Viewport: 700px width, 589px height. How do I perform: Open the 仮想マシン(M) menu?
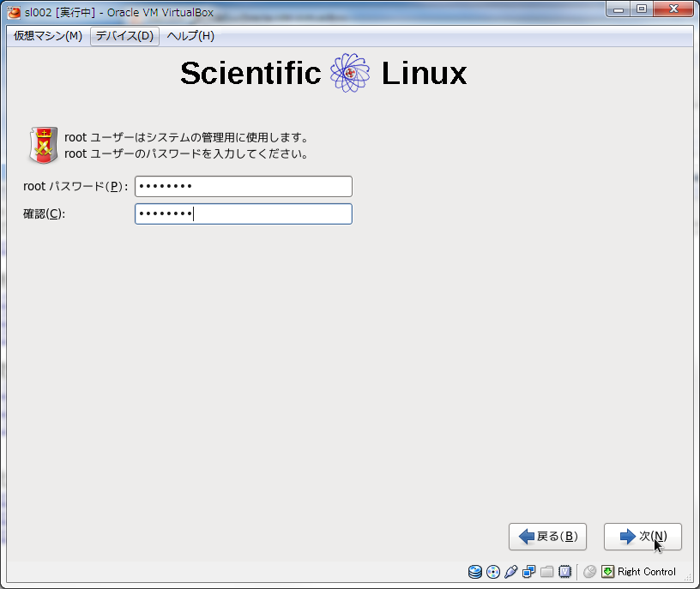coord(48,36)
